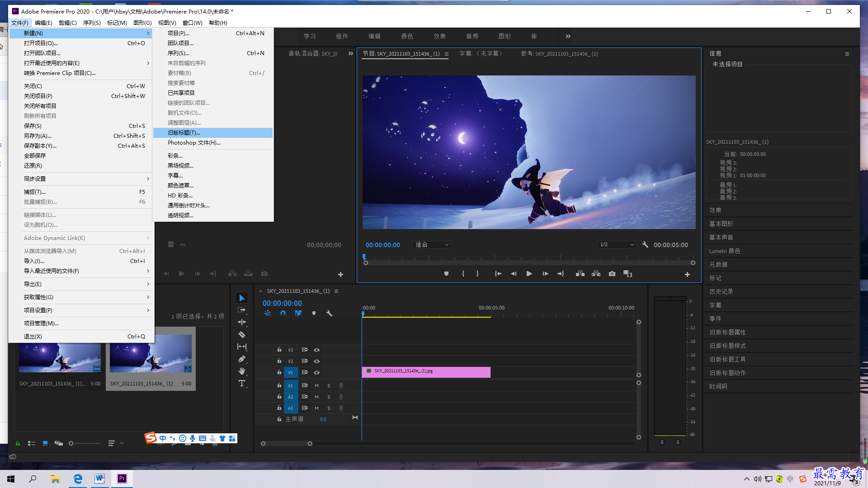Image resolution: width=868 pixels, height=488 pixels.
Task: Choose 旧版标题(T)... from submenu
Action: pos(213,133)
